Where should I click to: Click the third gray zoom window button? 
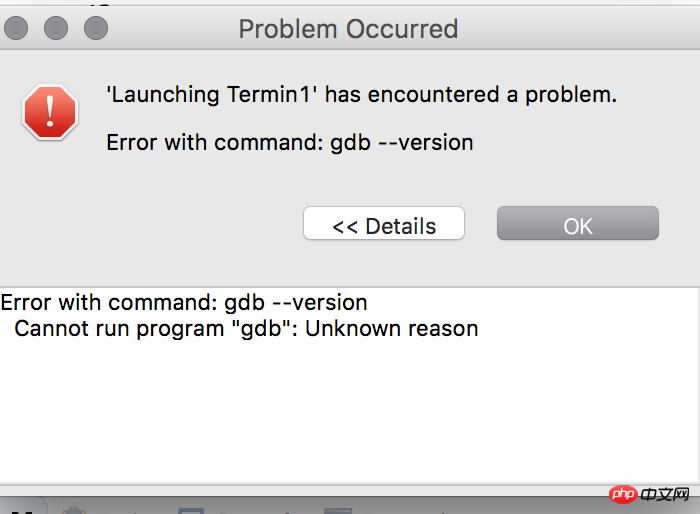tap(96, 28)
